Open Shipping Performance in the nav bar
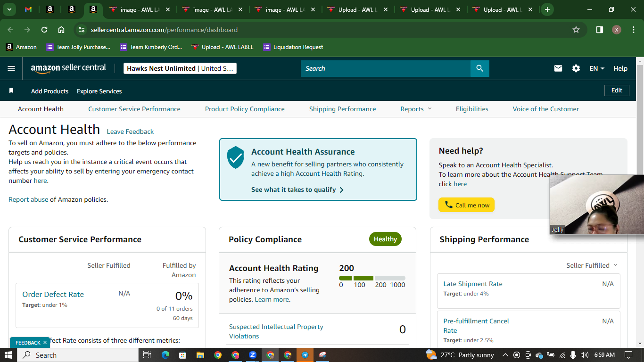Viewport: 644px width, 362px height. (x=343, y=109)
